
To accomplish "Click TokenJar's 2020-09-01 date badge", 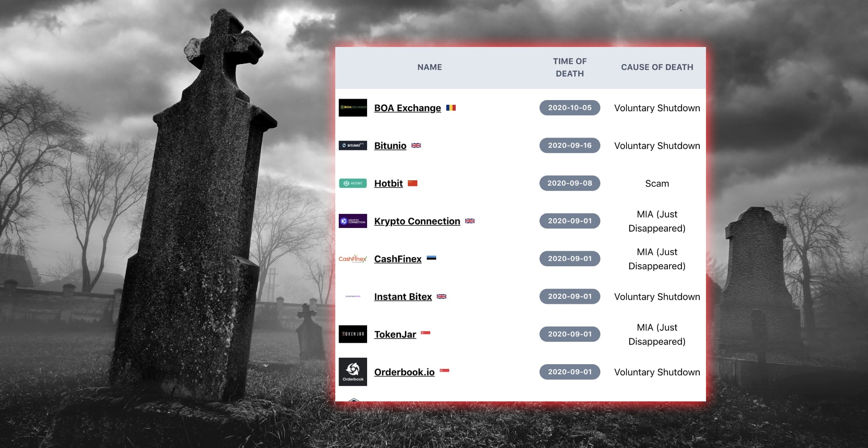I will [570, 334].
